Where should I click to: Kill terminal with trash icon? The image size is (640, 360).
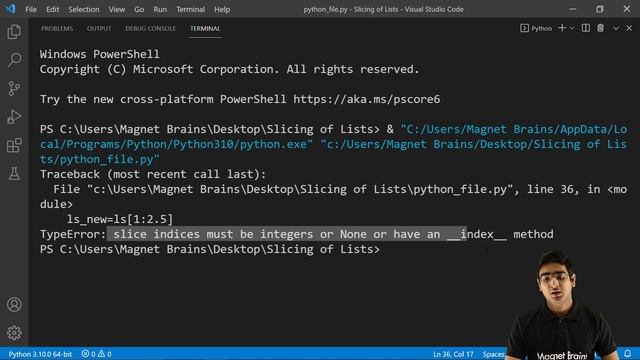pos(600,28)
